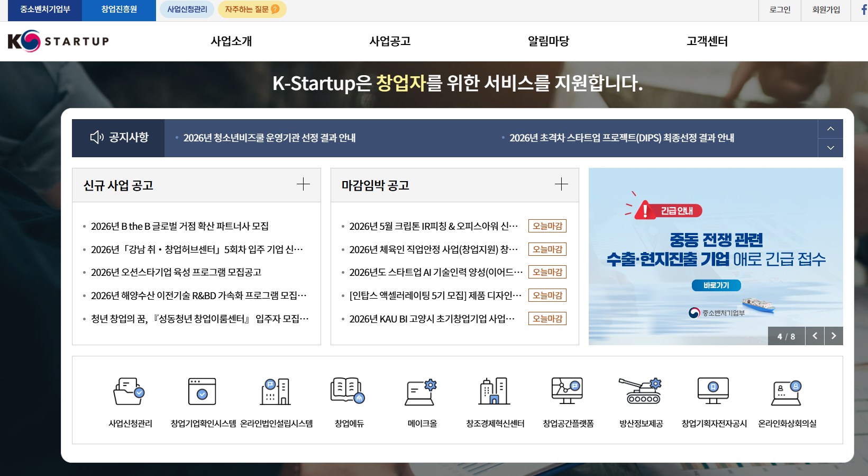
Task: Expand 신규 사업 공고 with plus icon
Action: [x=303, y=184]
